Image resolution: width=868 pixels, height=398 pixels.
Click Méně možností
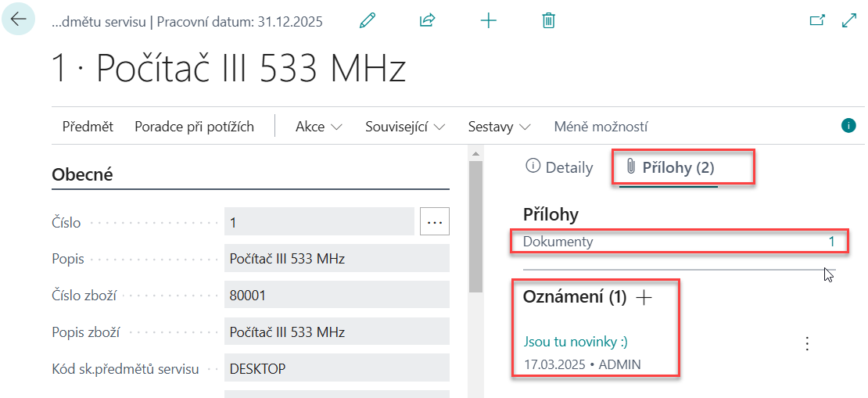click(x=601, y=127)
